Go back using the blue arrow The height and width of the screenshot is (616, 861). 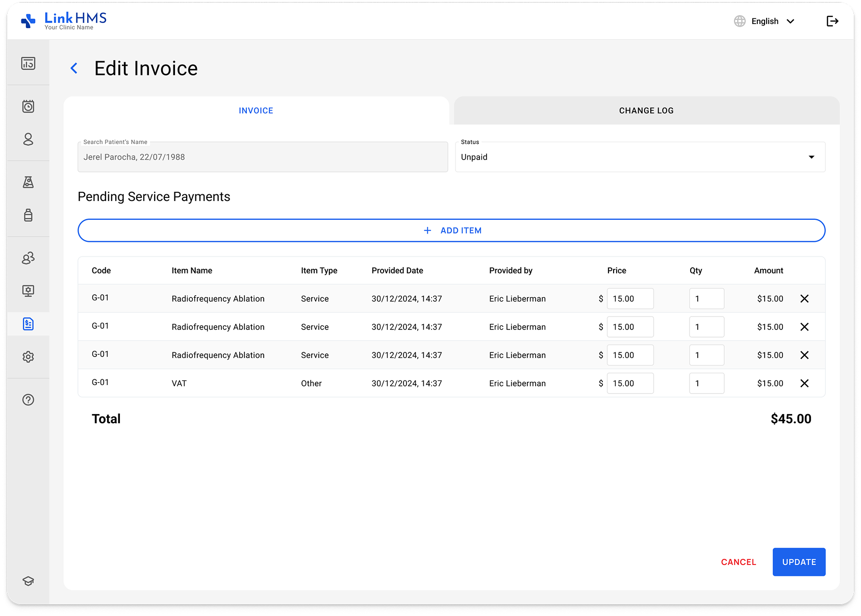74,68
